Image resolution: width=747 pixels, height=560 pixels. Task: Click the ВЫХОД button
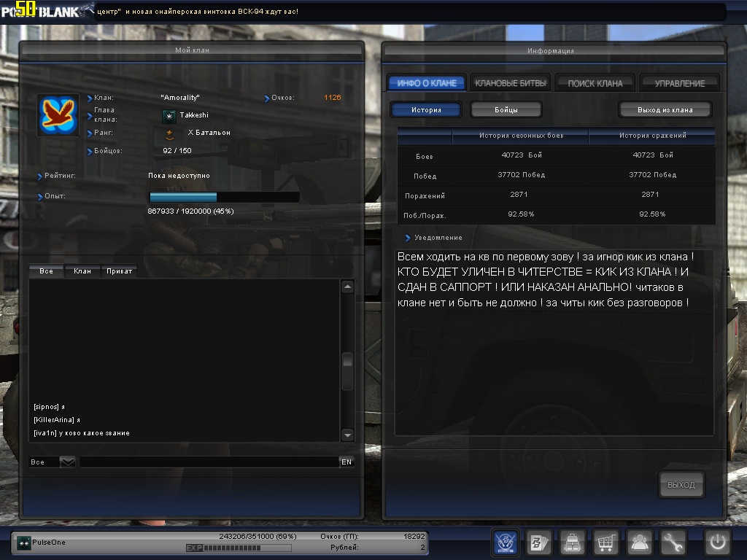[681, 485]
